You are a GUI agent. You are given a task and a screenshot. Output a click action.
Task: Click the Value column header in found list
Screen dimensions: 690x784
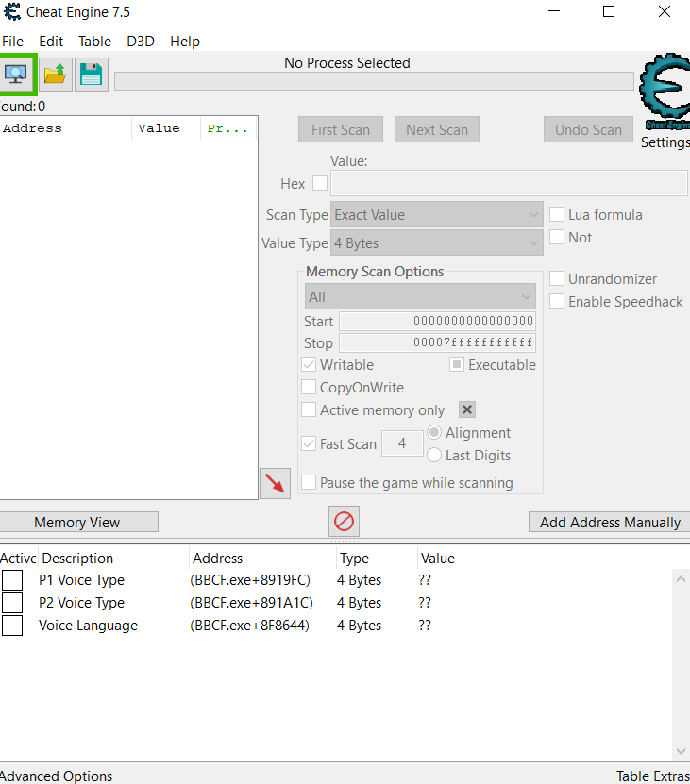pos(166,128)
